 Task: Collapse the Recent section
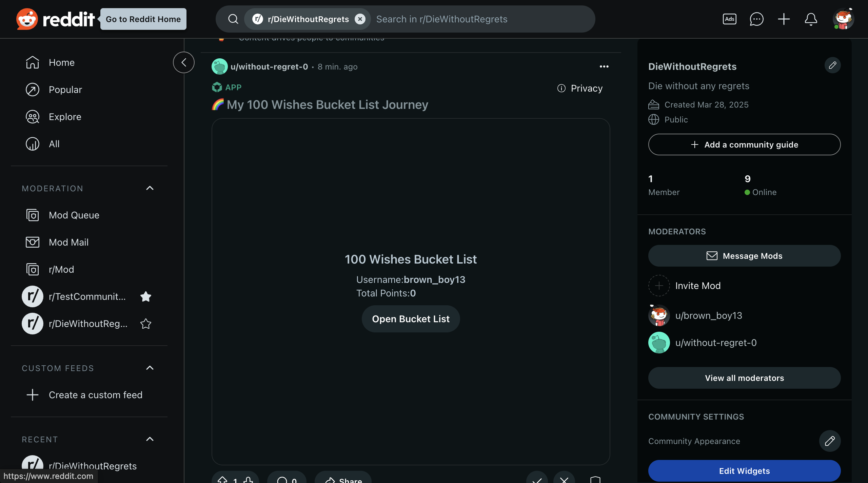[150, 439]
